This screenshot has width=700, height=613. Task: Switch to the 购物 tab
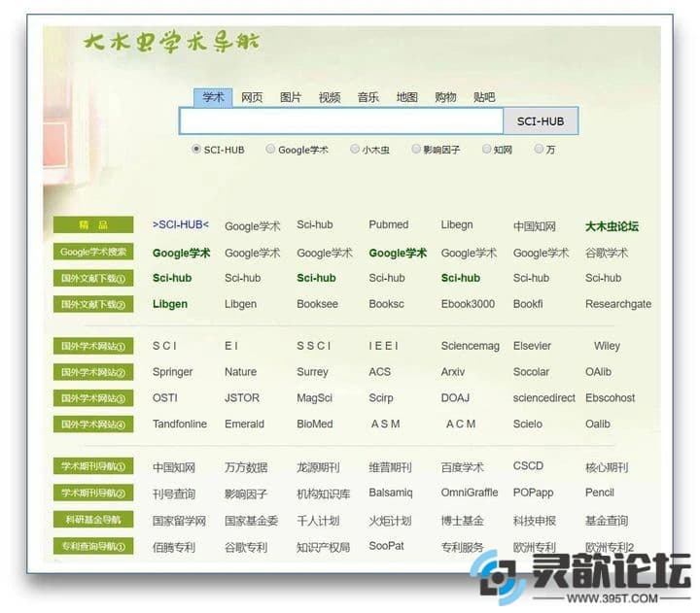[445, 97]
